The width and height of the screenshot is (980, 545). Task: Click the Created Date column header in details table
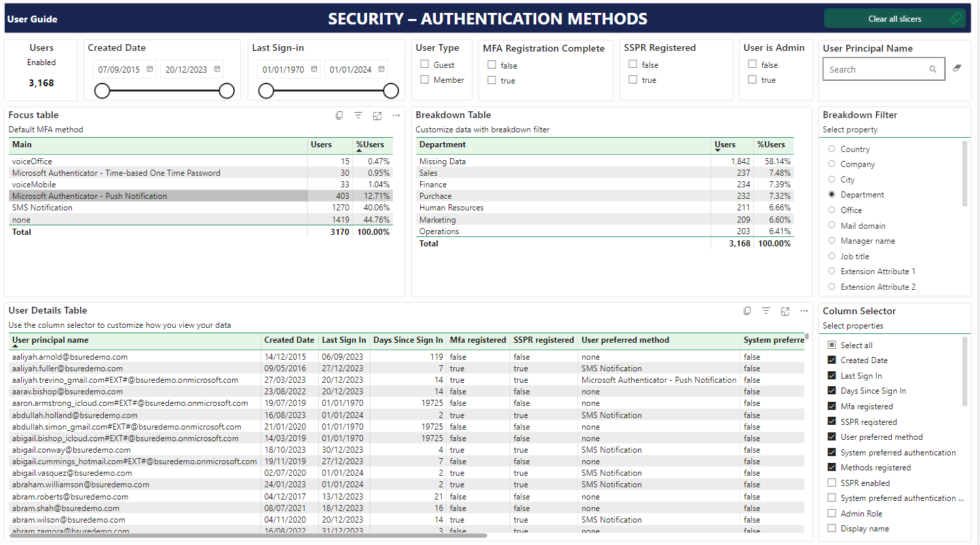(289, 340)
